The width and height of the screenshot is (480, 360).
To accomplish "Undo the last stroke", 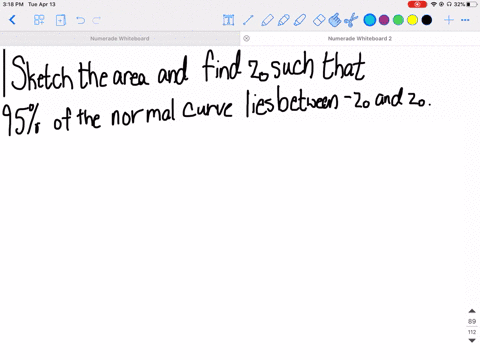I will (80, 21).
